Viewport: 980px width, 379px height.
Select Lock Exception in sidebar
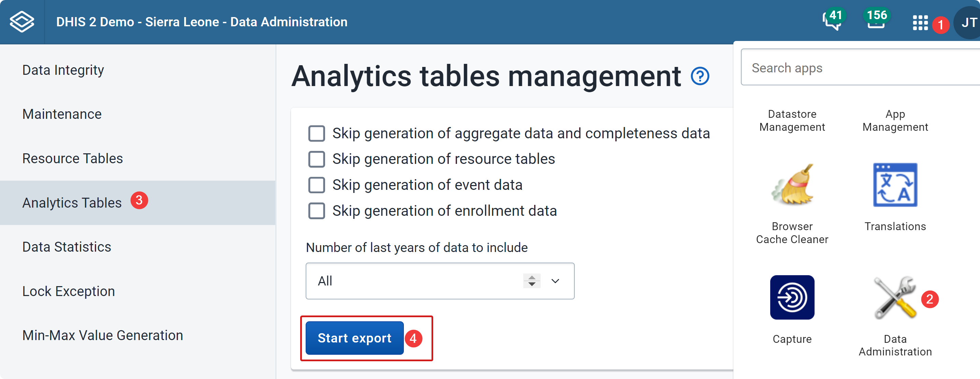137,291
